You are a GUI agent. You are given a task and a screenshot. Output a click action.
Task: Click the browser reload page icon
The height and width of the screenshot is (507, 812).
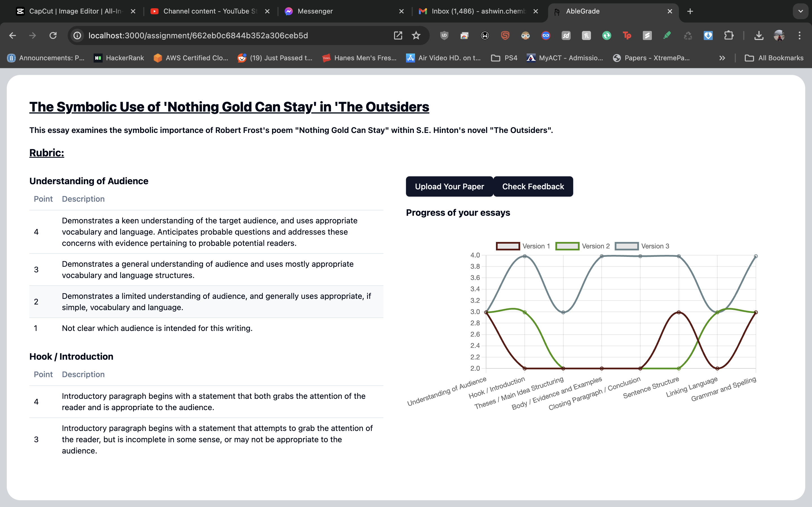[53, 35]
